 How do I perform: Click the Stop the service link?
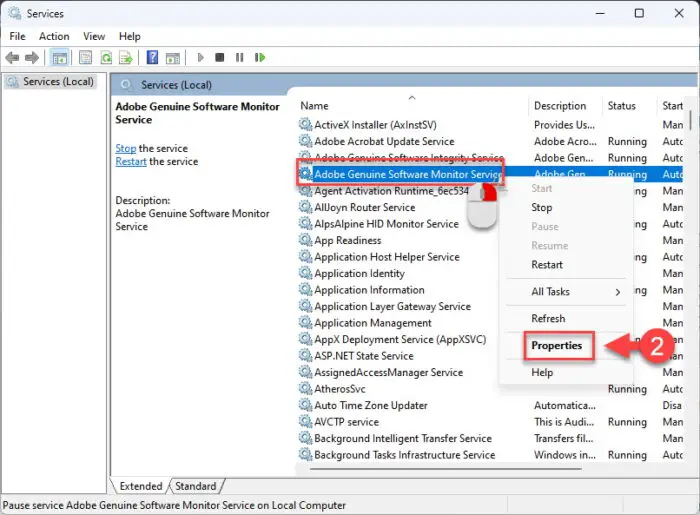[125, 148]
